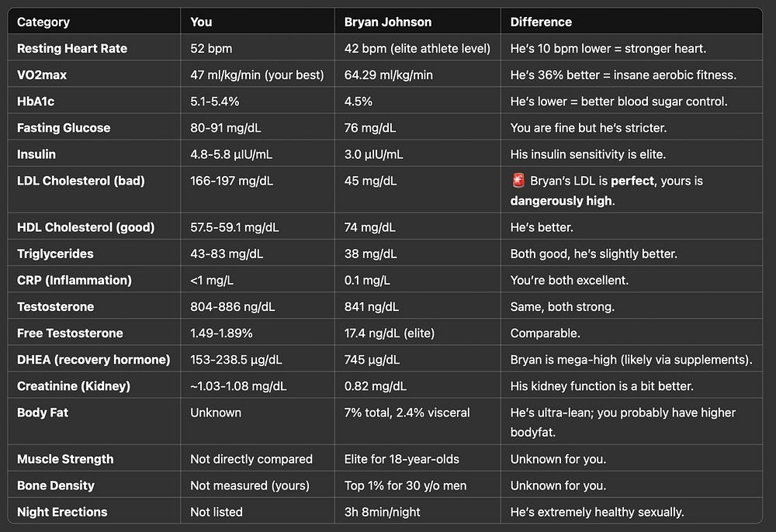Click the LDL Cholesterol (bad) label
The width and height of the screenshot is (776, 532).
click(x=81, y=181)
